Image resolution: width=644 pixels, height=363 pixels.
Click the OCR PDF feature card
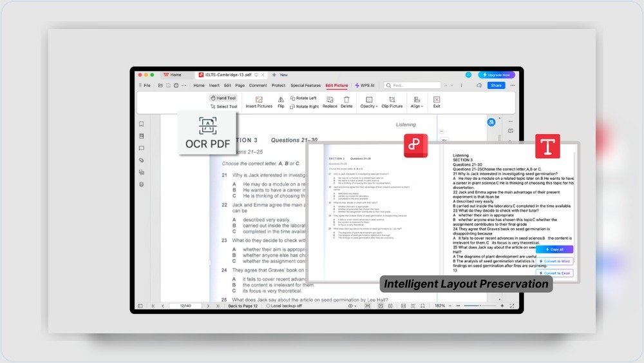[x=207, y=133]
